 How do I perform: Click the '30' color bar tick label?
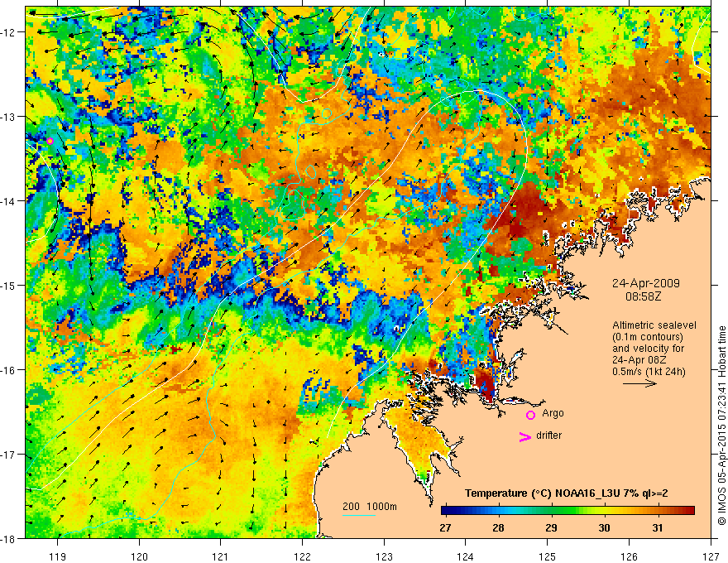click(x=604, y=528)
